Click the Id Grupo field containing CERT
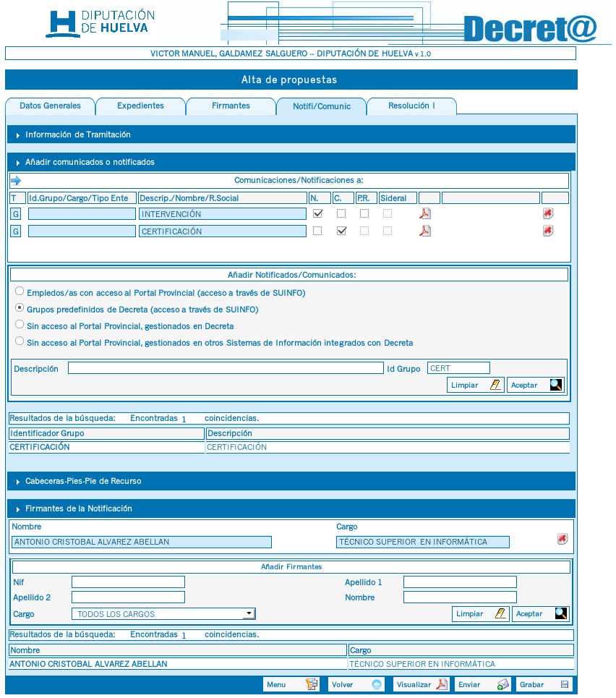616x698 pixels. click(x=458, y=368)
